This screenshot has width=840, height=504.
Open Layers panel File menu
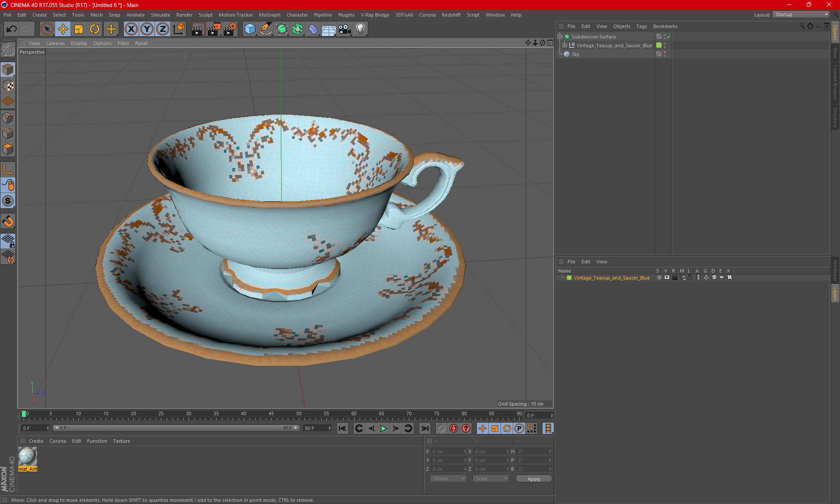pos(571,262)
